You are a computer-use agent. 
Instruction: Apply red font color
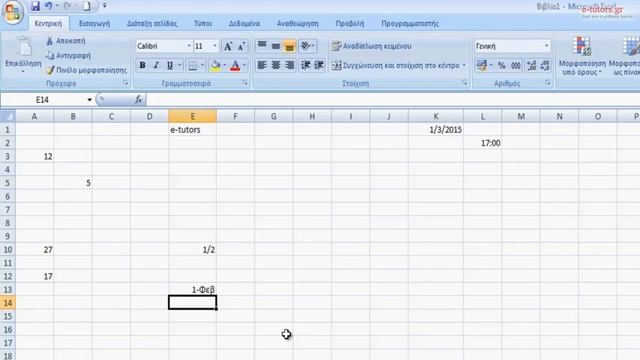tap(235, 65)
